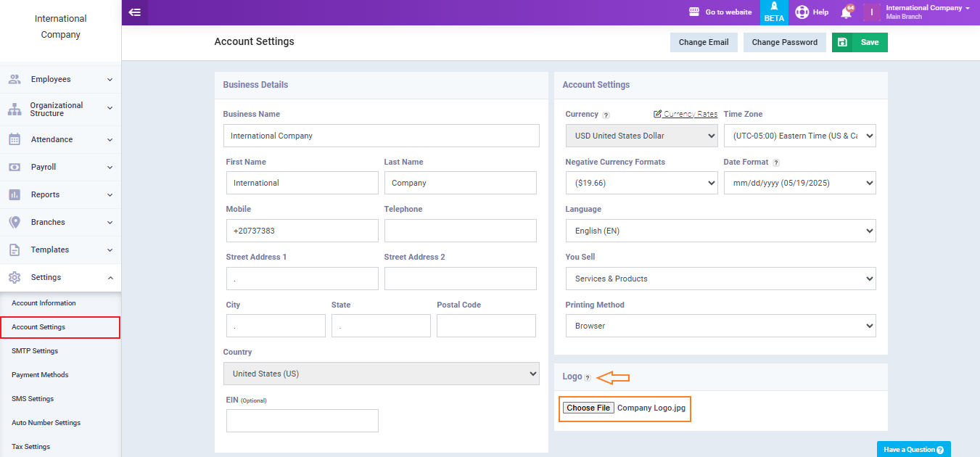
Task: Expand the Payroll sidebar menu
Action: (x=61, y=167)
